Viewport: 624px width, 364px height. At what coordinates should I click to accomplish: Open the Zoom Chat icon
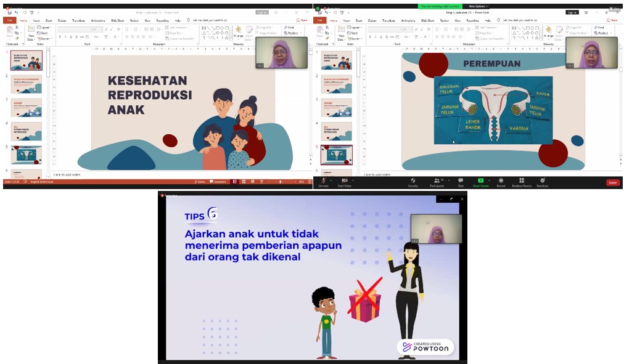(460, 181)
